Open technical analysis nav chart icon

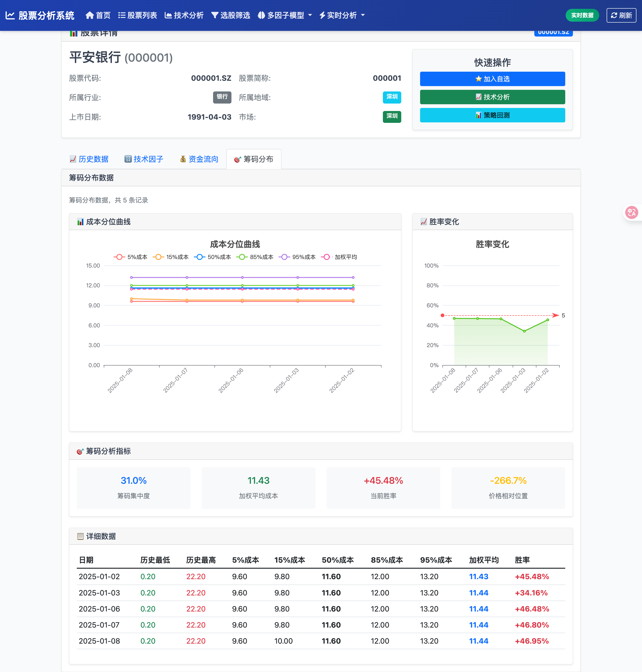[x=168, y=15]
